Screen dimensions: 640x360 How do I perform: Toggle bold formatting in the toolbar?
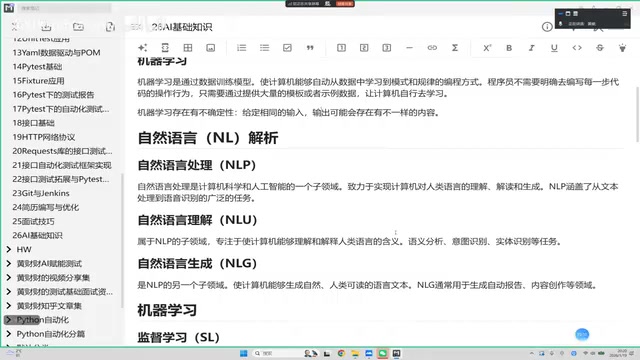509,48
